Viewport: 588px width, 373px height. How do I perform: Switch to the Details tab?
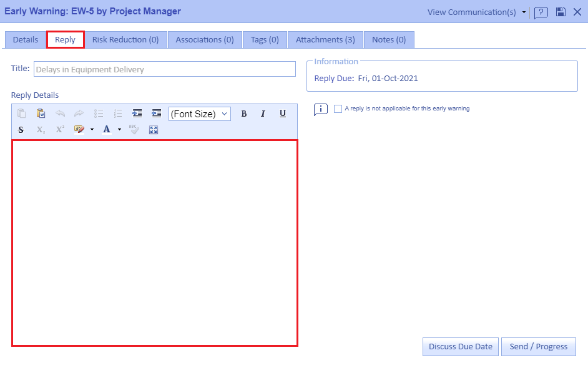click(x=26, y=39)
